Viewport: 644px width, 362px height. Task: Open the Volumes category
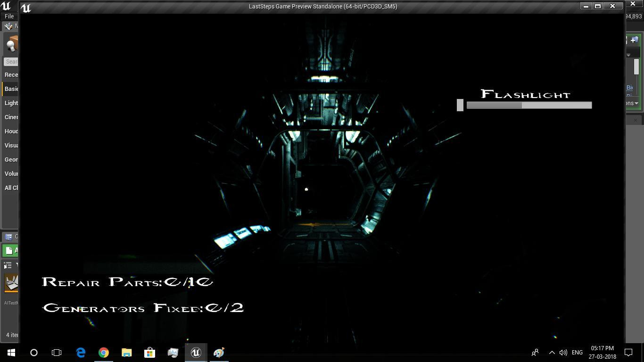pos(11,173)
